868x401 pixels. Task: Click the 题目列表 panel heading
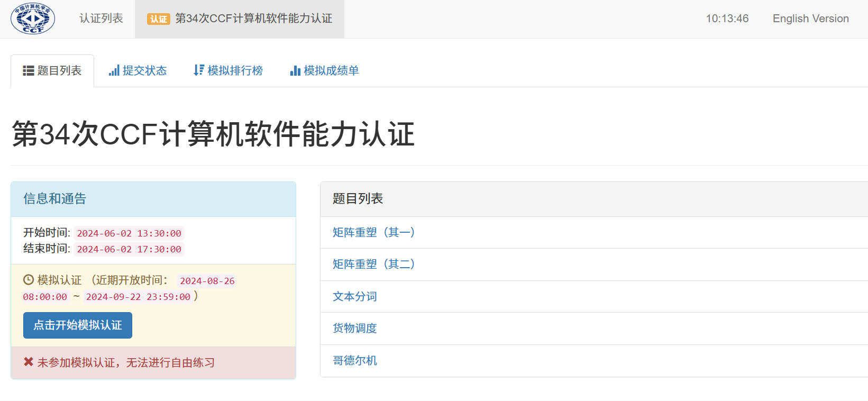[x=594, y=199]
